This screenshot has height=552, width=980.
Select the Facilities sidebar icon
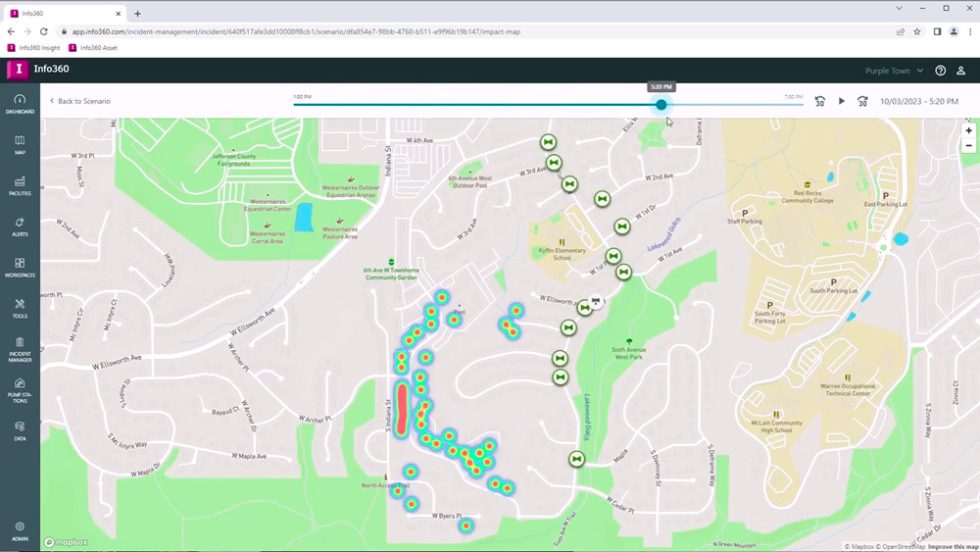20,186
